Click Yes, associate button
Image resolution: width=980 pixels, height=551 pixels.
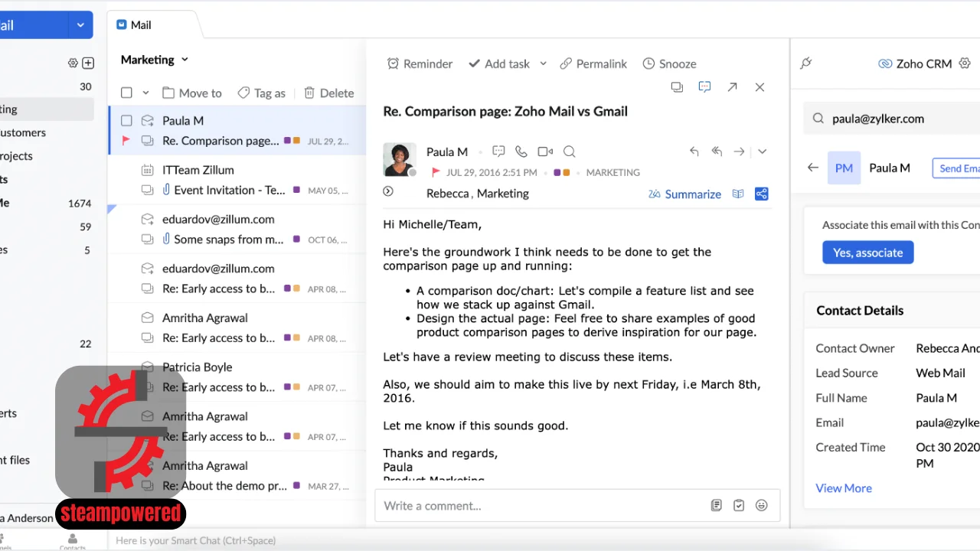pyautogui.click(x=867, y=253)
